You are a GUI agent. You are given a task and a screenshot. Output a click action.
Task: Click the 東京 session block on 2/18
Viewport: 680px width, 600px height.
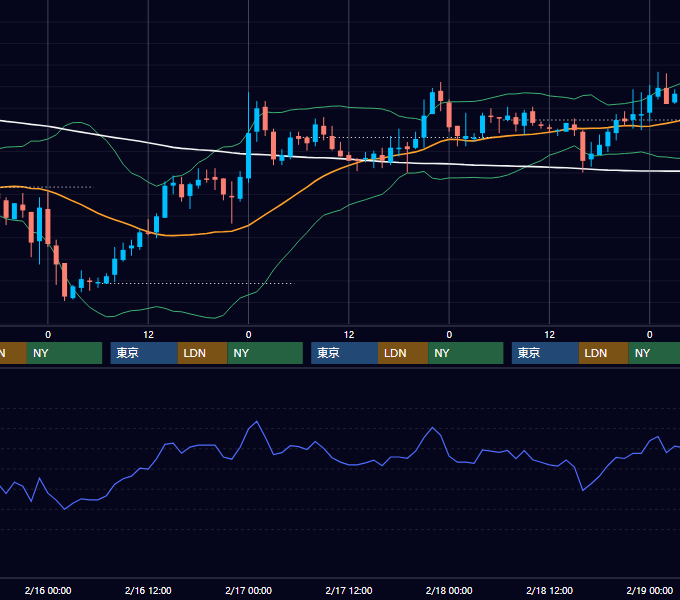coord(545,353)
